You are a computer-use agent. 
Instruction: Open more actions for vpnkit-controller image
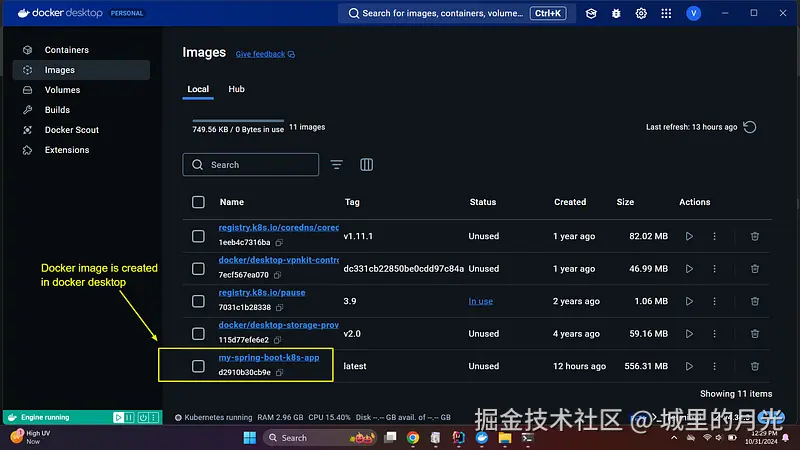[x=714, y=269]
